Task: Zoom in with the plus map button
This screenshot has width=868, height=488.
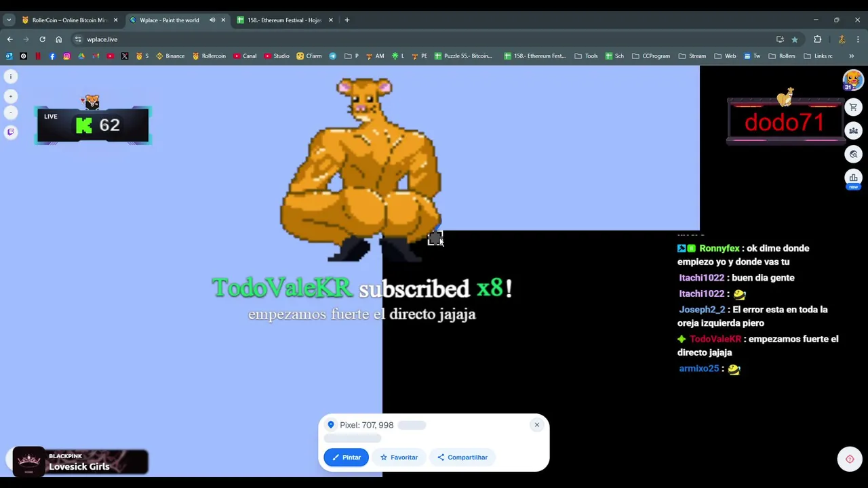Action: [x=11, y=96]
